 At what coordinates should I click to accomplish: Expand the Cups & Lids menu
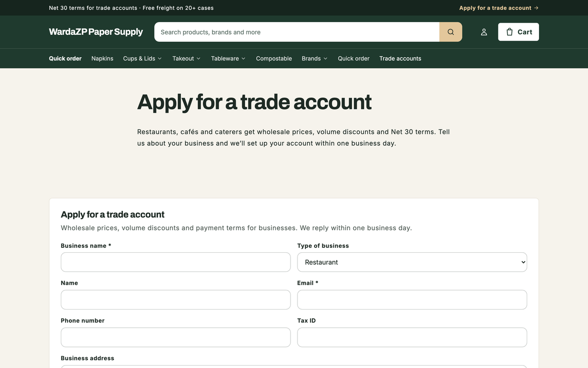tap(143, 58)
